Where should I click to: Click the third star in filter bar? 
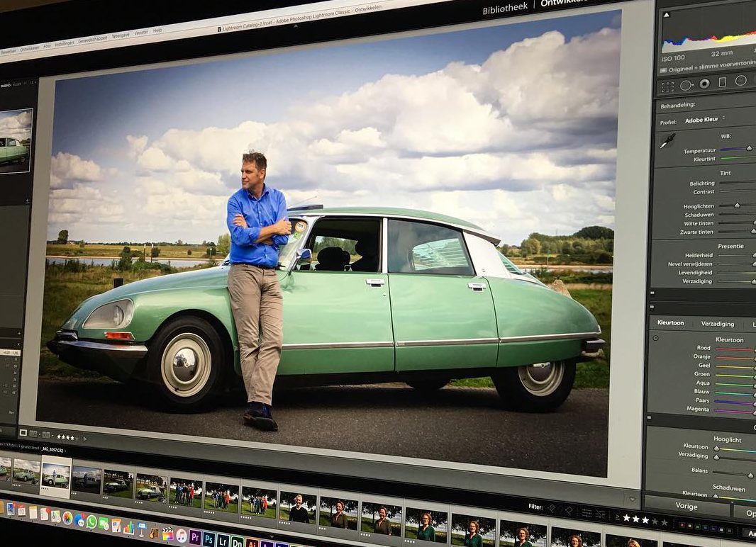(x=645, y=520)
